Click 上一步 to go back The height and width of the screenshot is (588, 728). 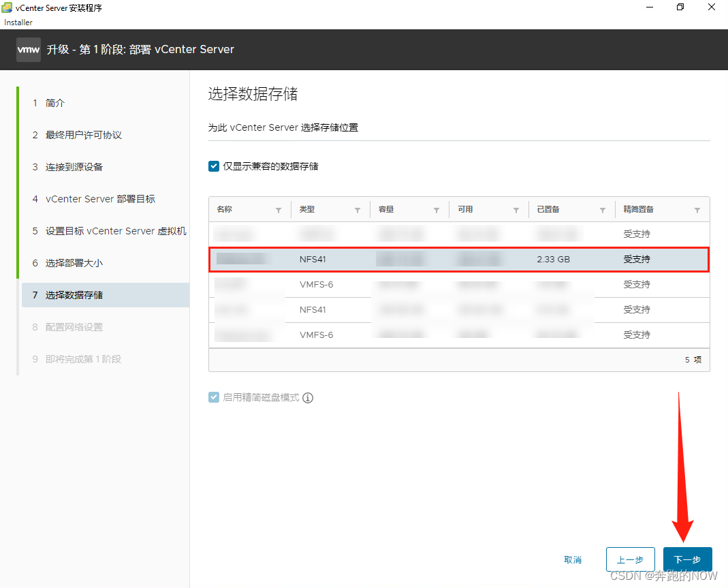(630, 559)
